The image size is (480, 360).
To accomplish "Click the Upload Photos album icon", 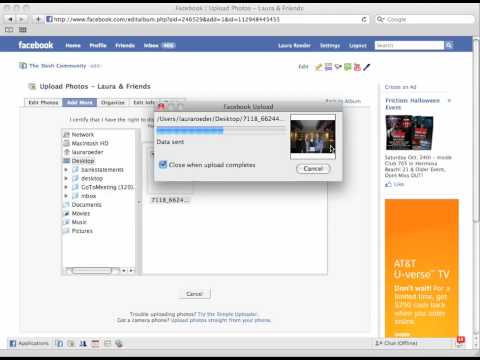I will pyautogui.click(x=32, y=87).
